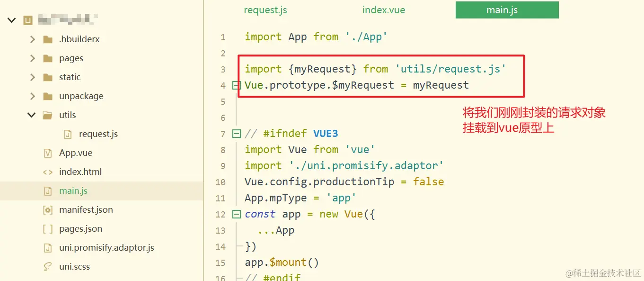Switch to the index.vue tab
The height and width of the screenshot is (281, 644).
tap(384, 10)
